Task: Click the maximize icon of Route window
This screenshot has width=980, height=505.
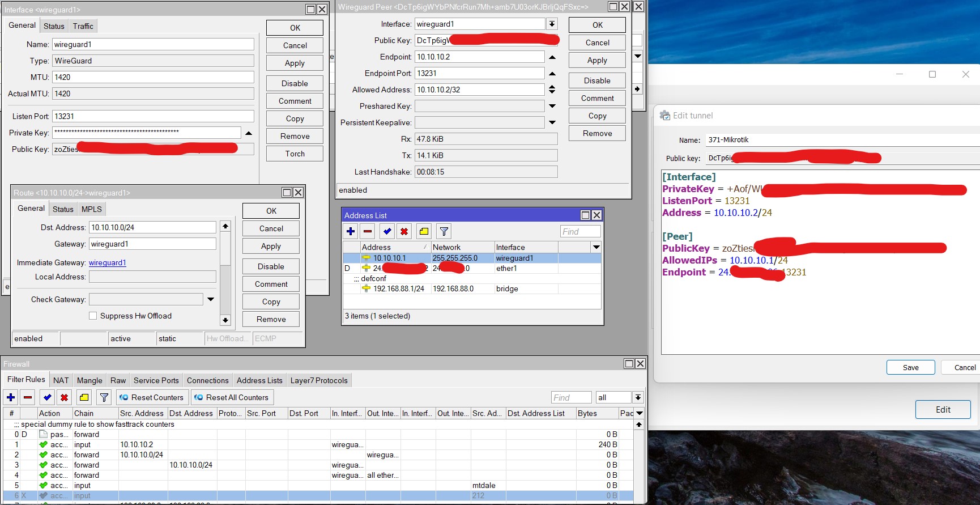Action: click(287, 193)
